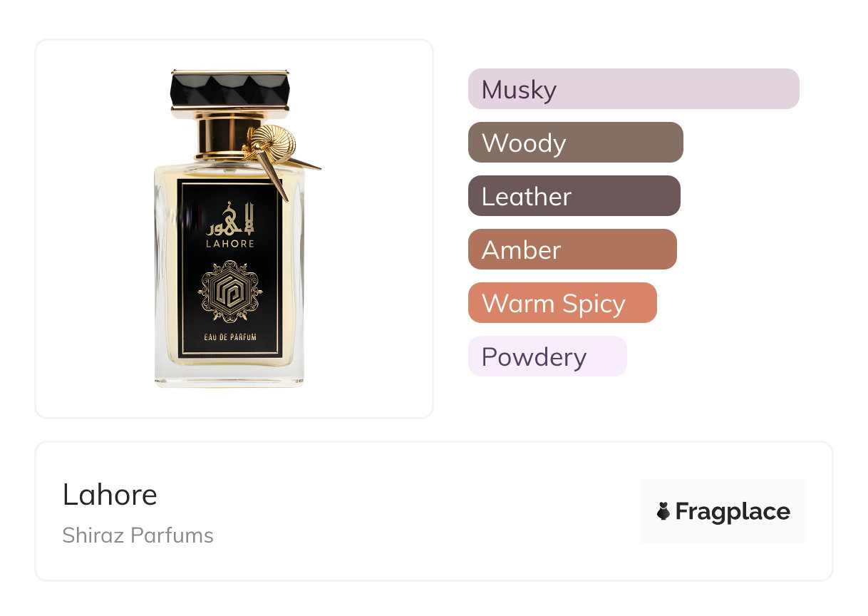Select the Warm Spicy accord bar

point(562,303)
